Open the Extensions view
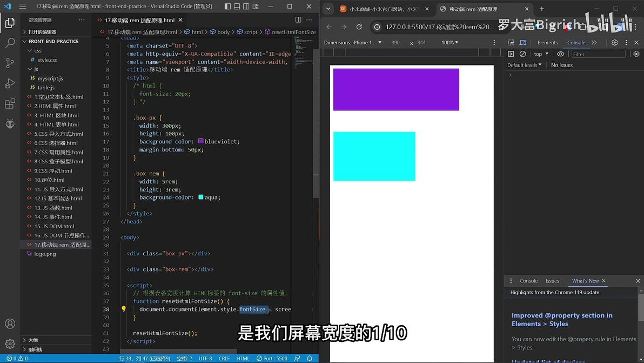The height and width of the screenshot is (363, 644). point(10,103)
